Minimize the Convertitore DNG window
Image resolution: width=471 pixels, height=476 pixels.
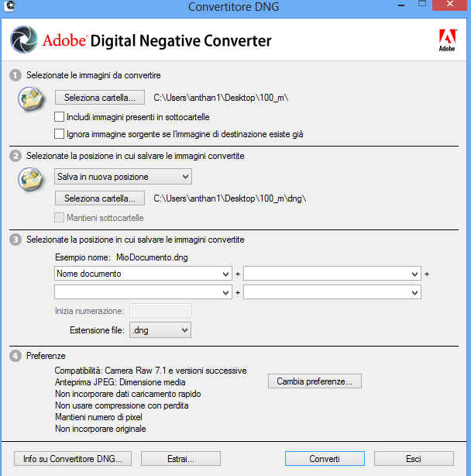tap(401, 5)
